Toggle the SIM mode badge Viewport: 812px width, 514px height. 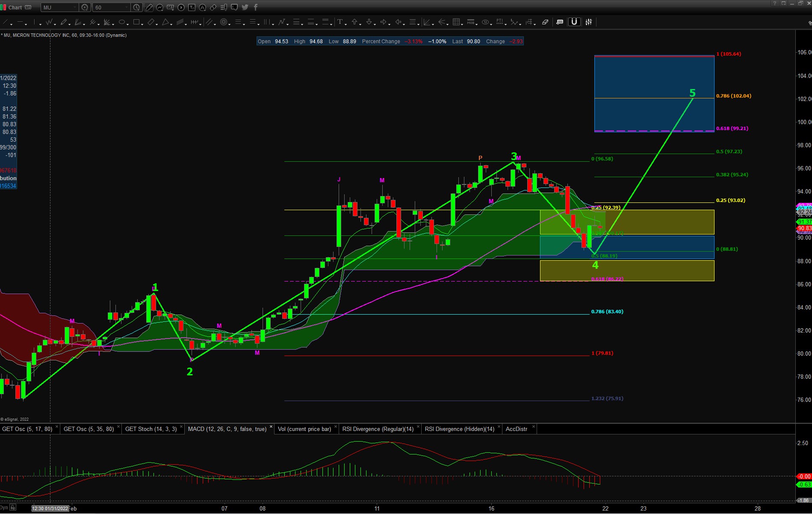click(28, 7)
